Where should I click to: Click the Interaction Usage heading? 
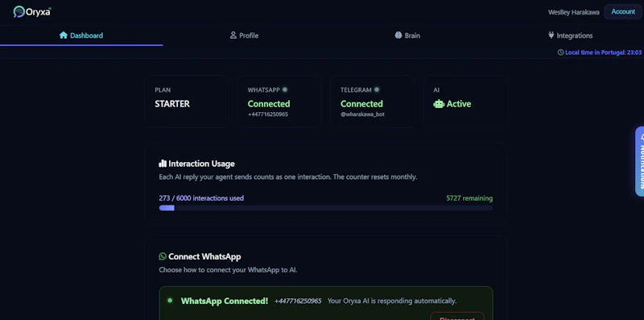201,164
